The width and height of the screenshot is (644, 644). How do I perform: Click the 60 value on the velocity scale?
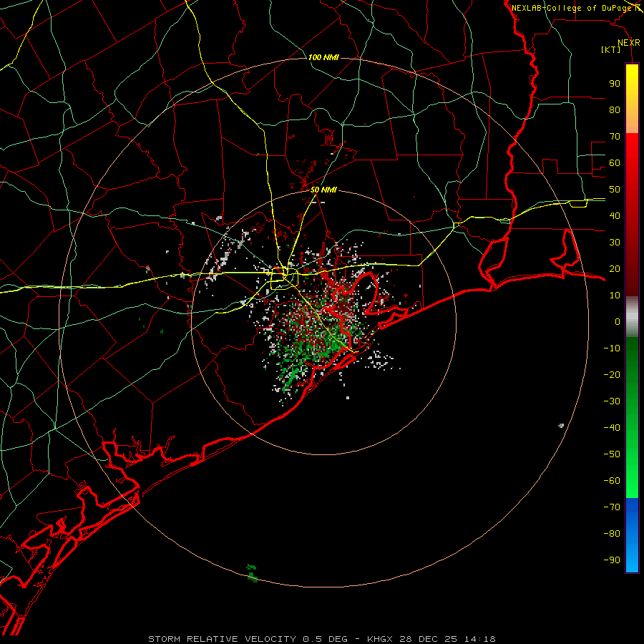click(615, 163)
